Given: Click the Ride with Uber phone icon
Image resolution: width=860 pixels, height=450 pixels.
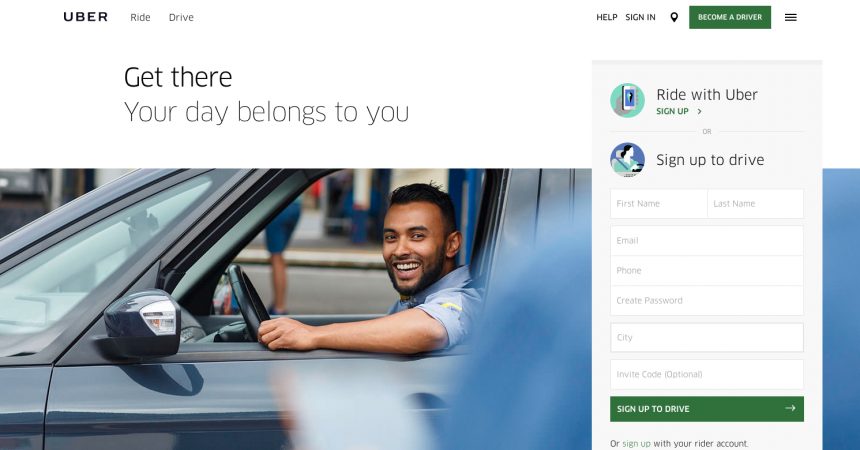Looking at the screenshot, I should tap(627, 100).
